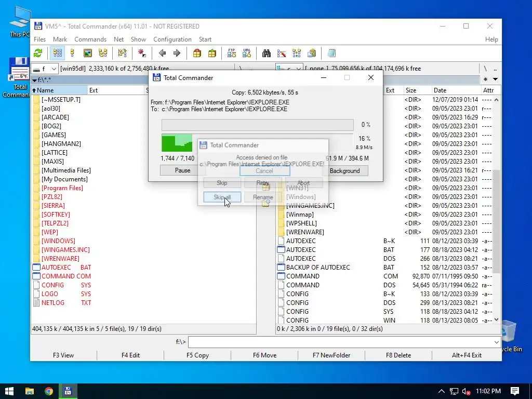Click the right panel scrollbar up arrow
The height and width of the screenshot is (399, 532).
(496, 100)
